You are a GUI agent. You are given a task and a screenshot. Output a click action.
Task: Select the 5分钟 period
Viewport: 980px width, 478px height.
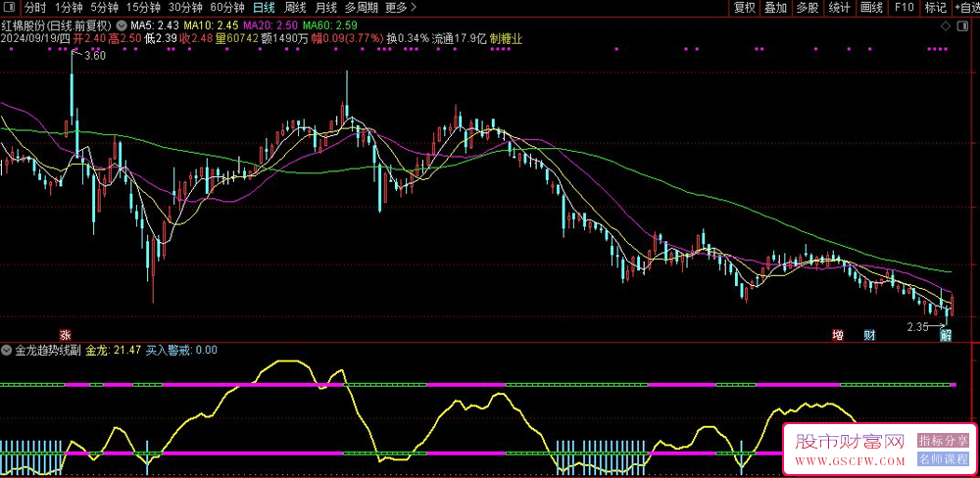click(105, 8)
